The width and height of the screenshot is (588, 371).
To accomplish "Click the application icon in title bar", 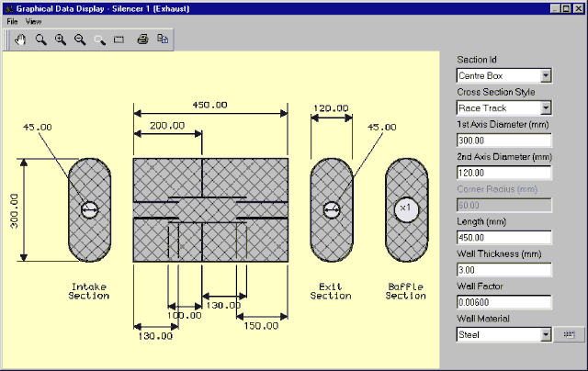I will coord(9,8).
